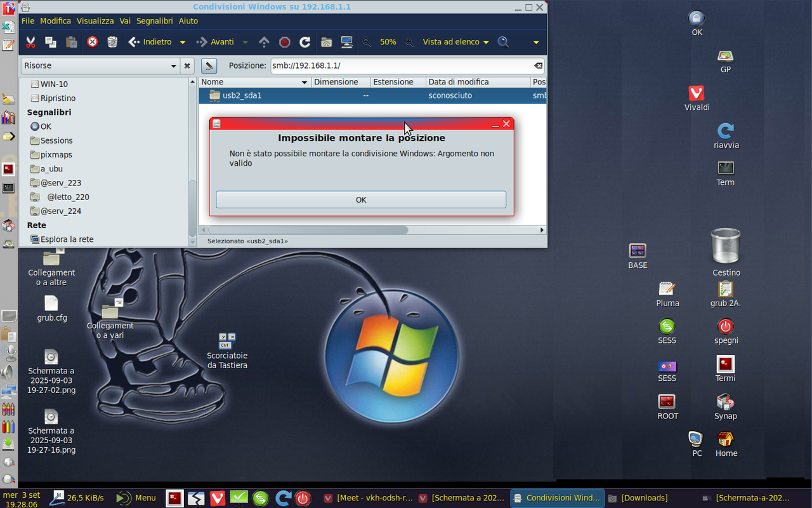Open the Modifica menu
The width and height of the screenshot is (812, 508).
coord(56,21)
